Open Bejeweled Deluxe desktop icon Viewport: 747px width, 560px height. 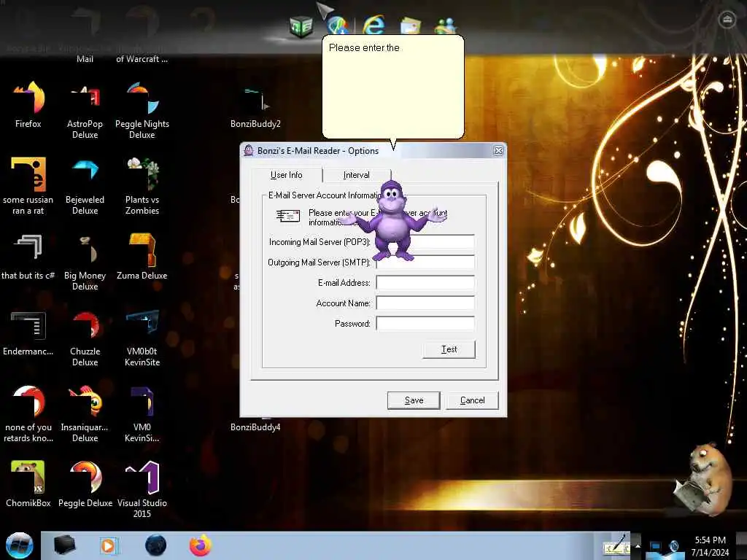(x=85, y=186)
